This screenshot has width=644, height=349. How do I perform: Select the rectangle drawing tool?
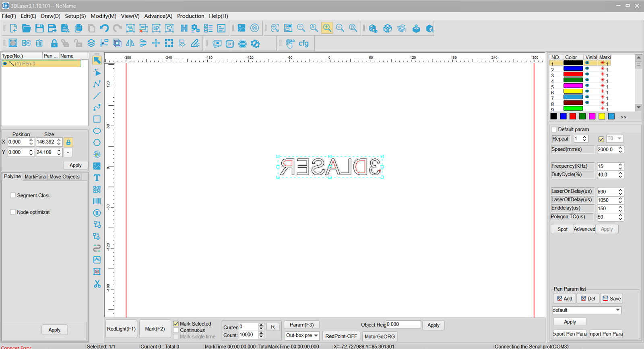point(97,119)
